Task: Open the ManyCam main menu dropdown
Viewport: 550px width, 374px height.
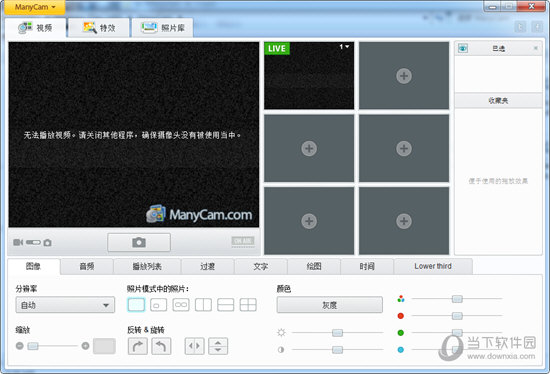Action: 35,7
